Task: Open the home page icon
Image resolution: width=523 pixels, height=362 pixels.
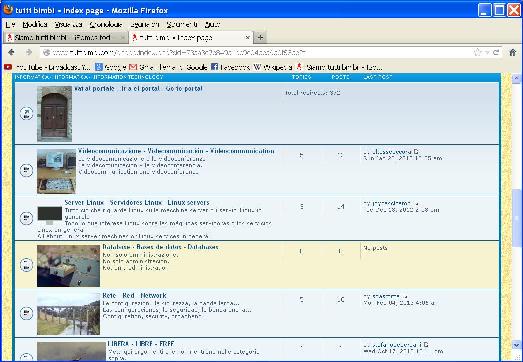Action: click(513, 52)
